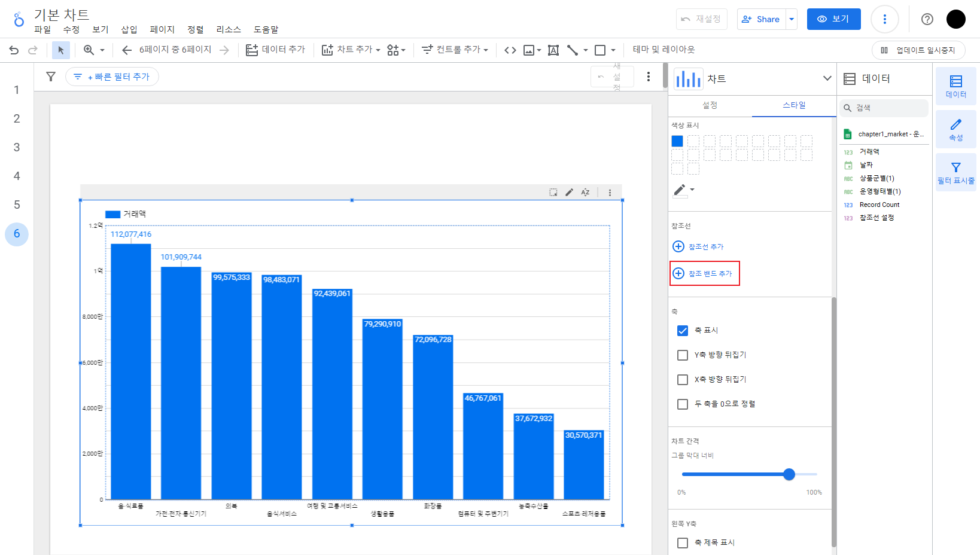Undo the last action
The height and width of the screenshot is (555, 980).
point(14,50)
